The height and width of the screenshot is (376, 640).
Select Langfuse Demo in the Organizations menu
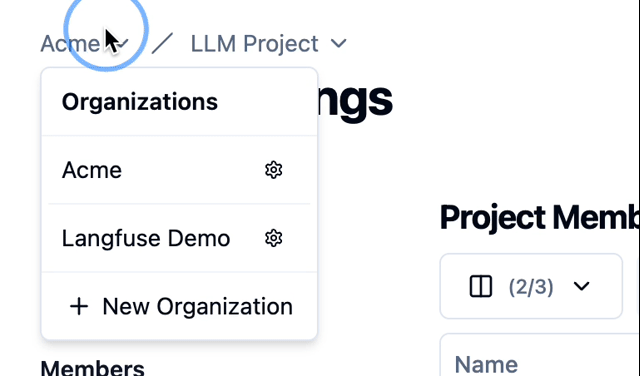pyautogui.click(x=146, y=238)
